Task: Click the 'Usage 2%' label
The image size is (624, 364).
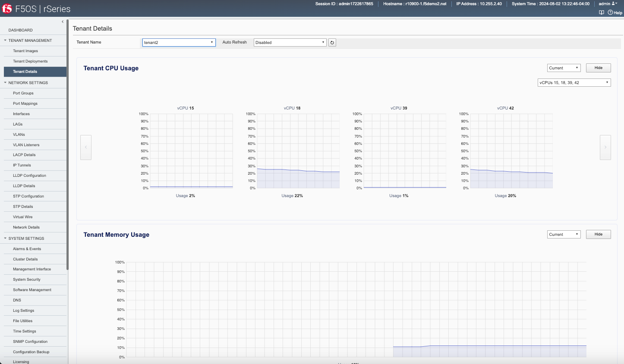Action: pyautogui.click(x=186, y=196)
